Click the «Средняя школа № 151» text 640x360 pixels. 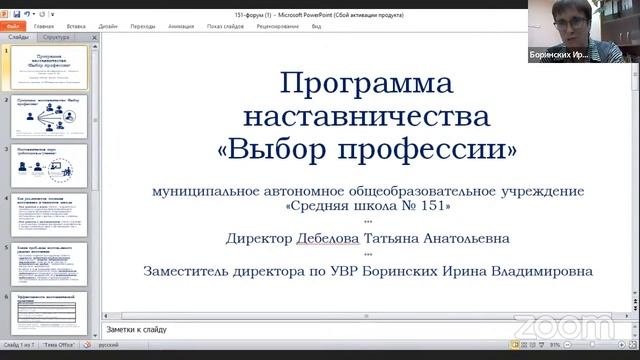click(x=368, y=206)
